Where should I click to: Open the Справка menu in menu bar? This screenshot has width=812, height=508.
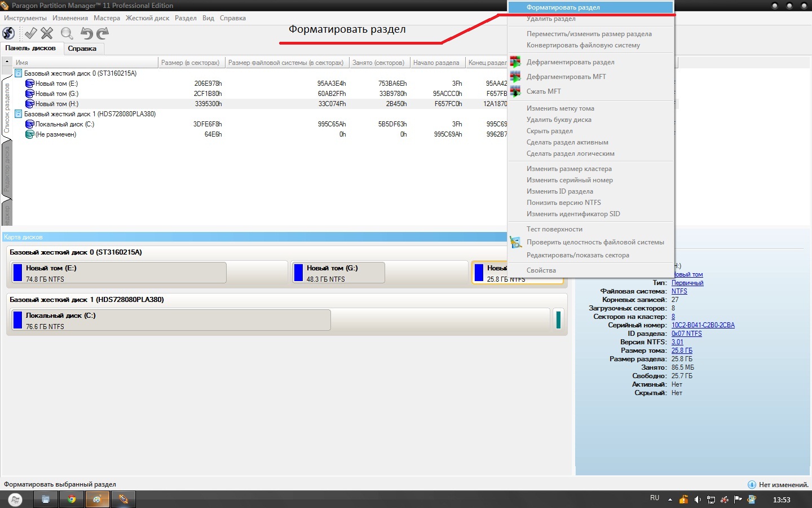233,18
